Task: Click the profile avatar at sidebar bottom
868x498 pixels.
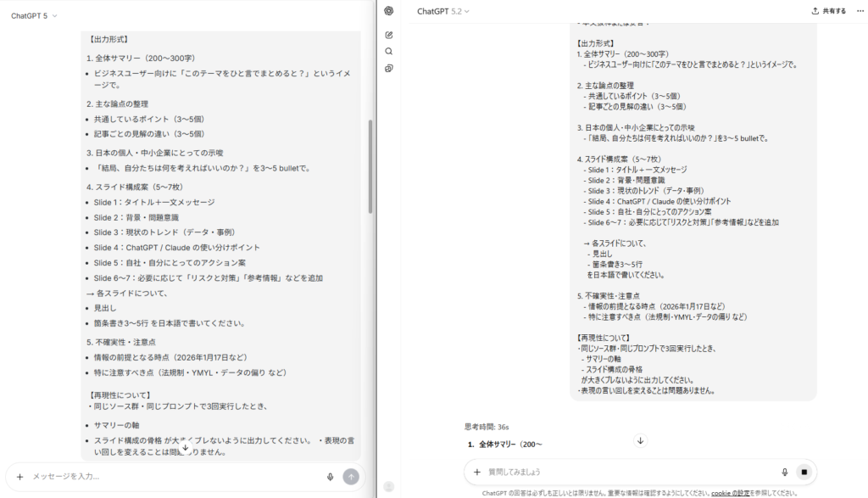Action: (388, 486)
